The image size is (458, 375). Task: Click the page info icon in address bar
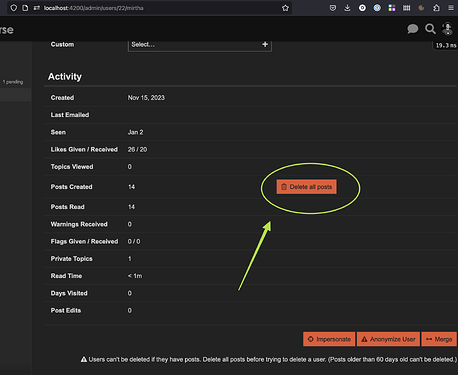click(25, 8)
